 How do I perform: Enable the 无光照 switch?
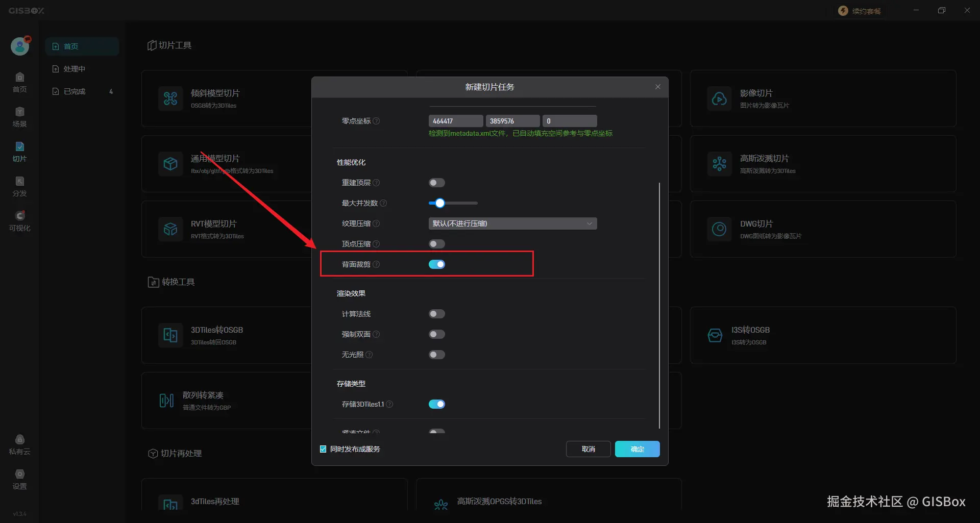(437, 355)
